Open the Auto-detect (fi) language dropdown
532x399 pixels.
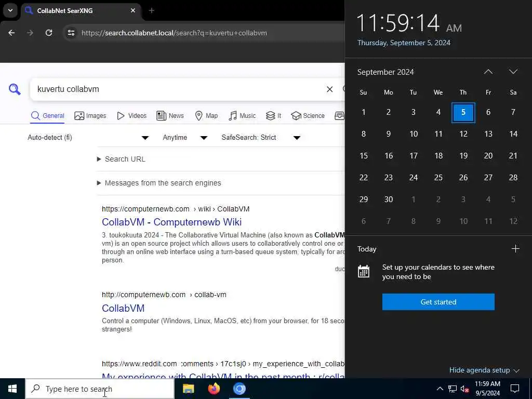pyautogui.click(x=88, y=137)
